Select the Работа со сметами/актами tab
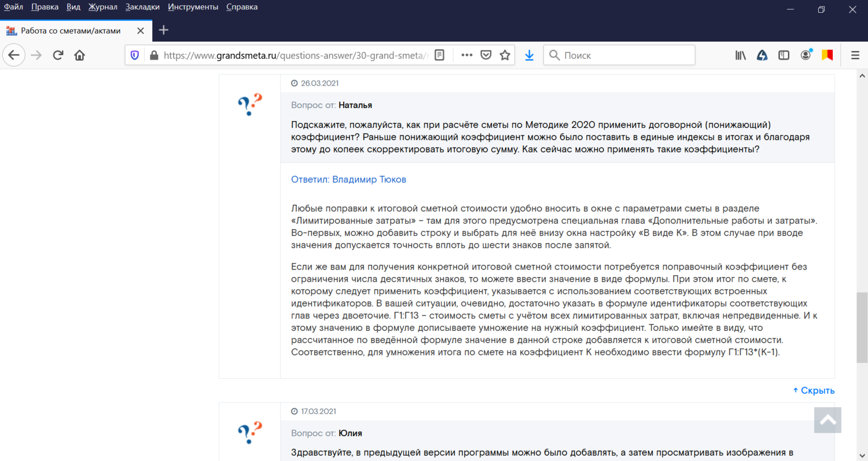868x461 pixels. (x=76, y=30)
